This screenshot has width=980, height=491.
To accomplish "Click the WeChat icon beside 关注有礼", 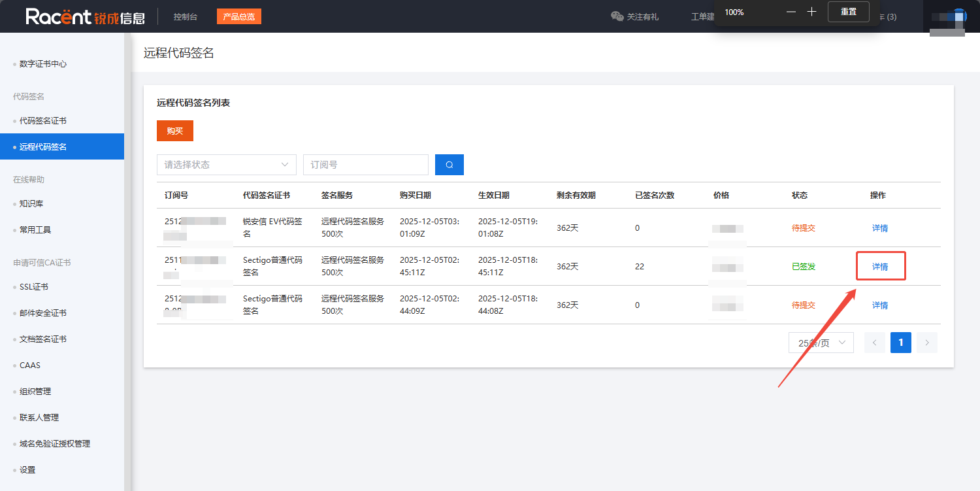I will point(617,16).
